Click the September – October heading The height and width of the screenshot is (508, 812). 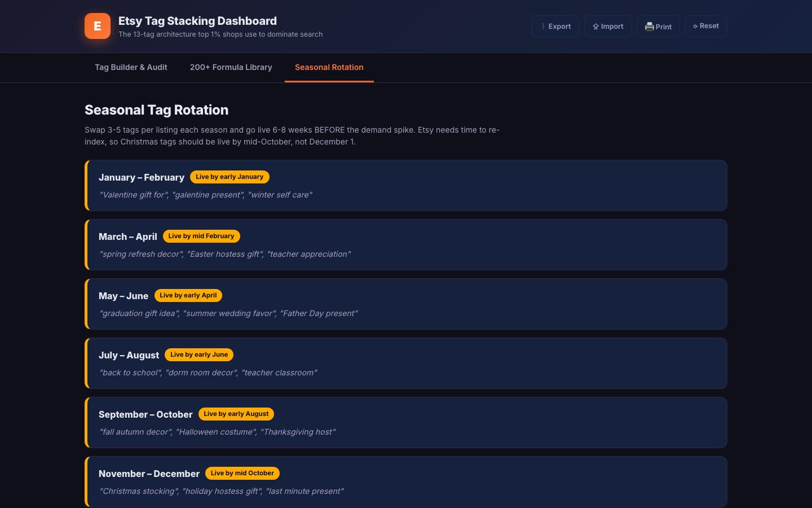[145, 414]
